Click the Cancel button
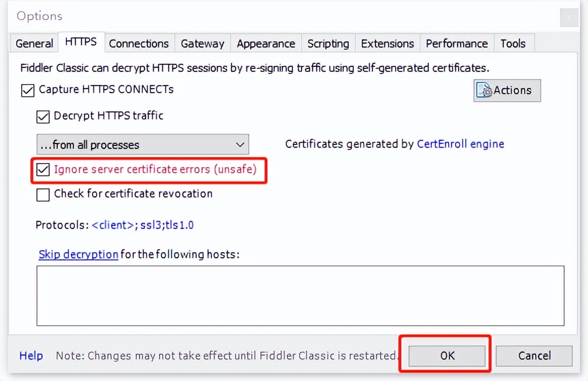The width and height of the screenshot is (588, 381). click(534, 356)
